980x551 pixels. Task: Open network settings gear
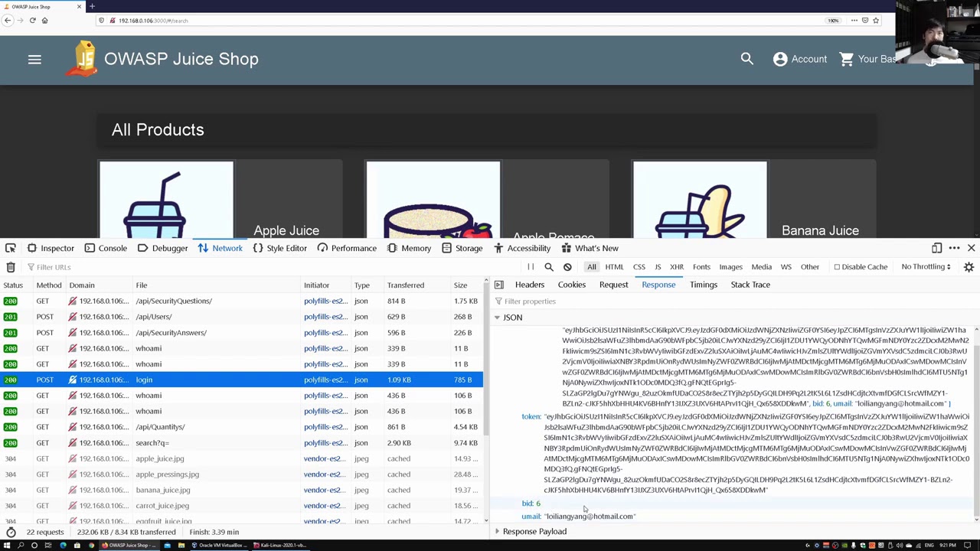pos(969,267)
